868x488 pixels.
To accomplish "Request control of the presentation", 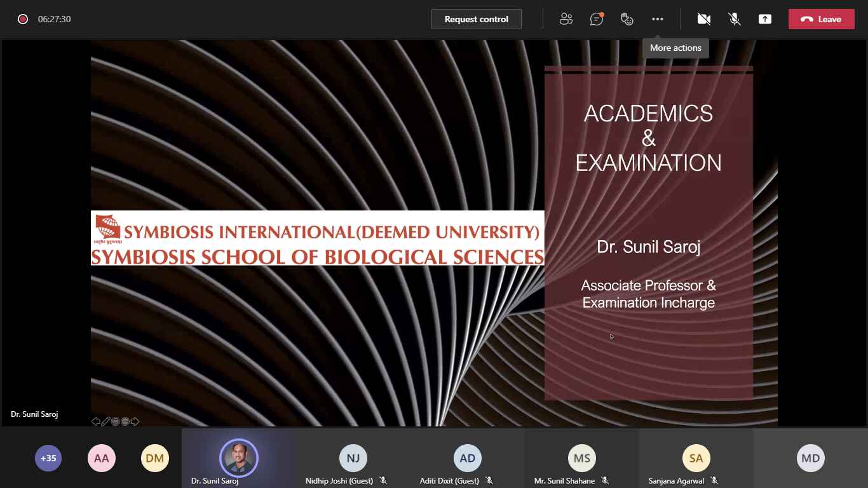I will [x=476, y=19].
